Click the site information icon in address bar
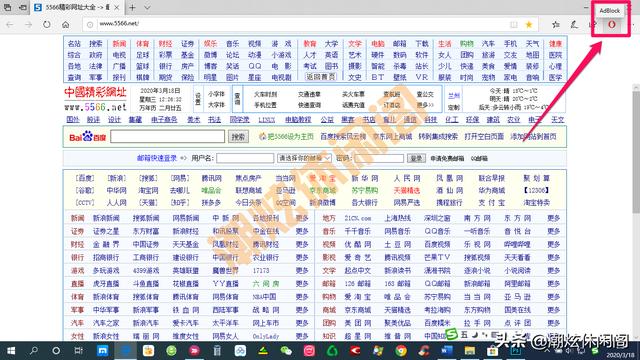 tap(90, 24)
